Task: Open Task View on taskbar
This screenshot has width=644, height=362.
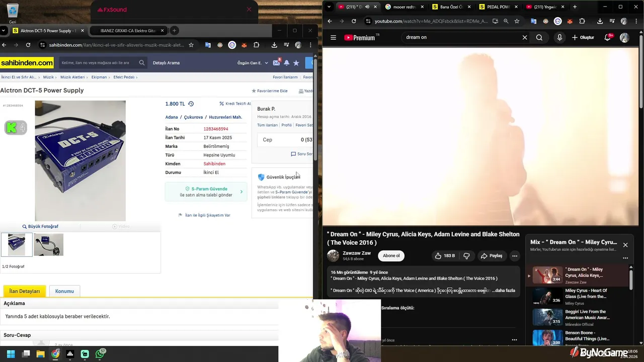Action: (26, 354)
